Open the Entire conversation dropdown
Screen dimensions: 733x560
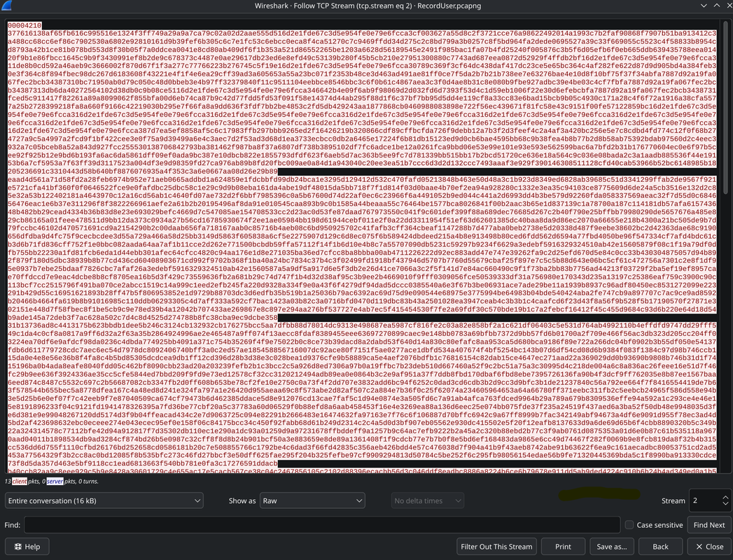tap(104, 500)
